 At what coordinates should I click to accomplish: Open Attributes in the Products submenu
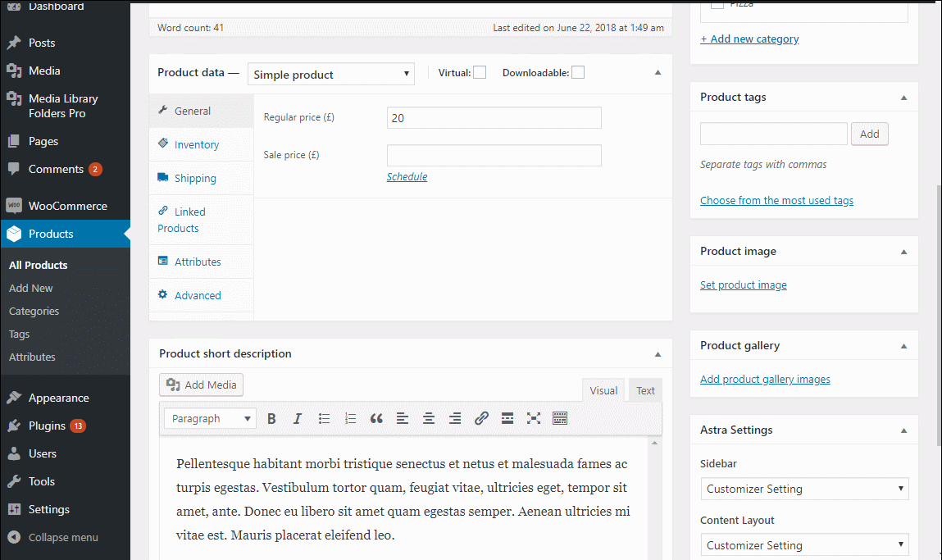tap(32, 357)
